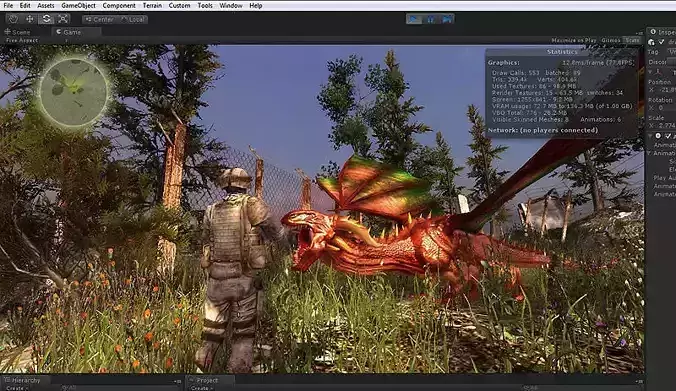The height and width of the screenshot is (391, 676).
Task: Toggle the Local orientation button
Action: [133, 19]
